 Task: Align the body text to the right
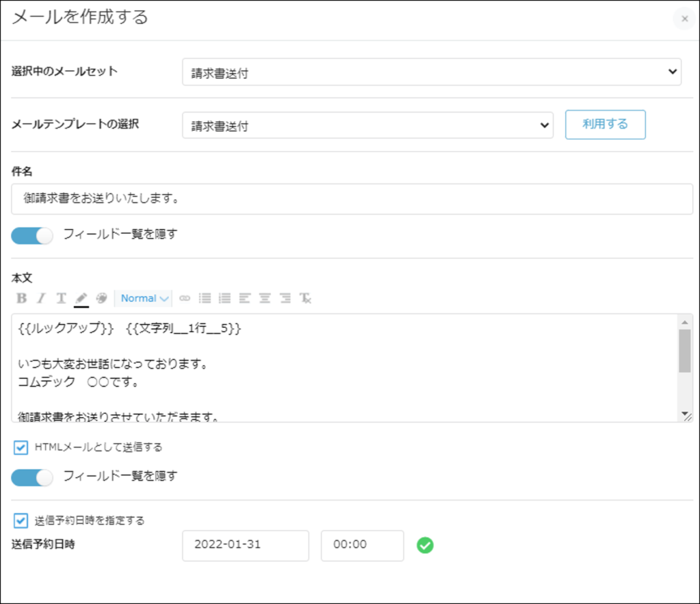click(x=285, y=298)
